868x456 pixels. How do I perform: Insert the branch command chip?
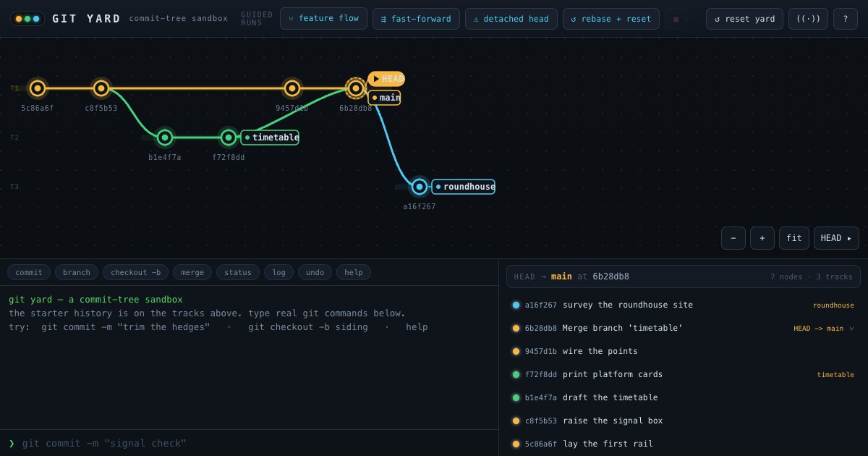77,272
